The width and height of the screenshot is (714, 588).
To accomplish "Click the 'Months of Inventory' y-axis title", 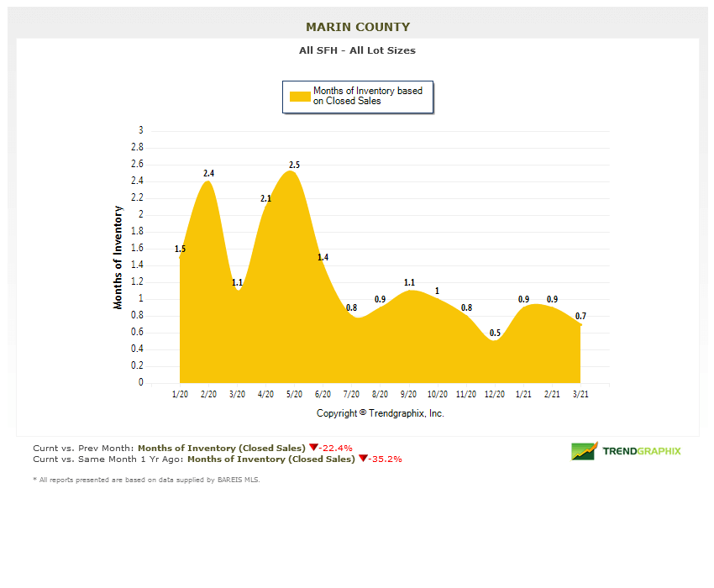I will tap(118, 258).
